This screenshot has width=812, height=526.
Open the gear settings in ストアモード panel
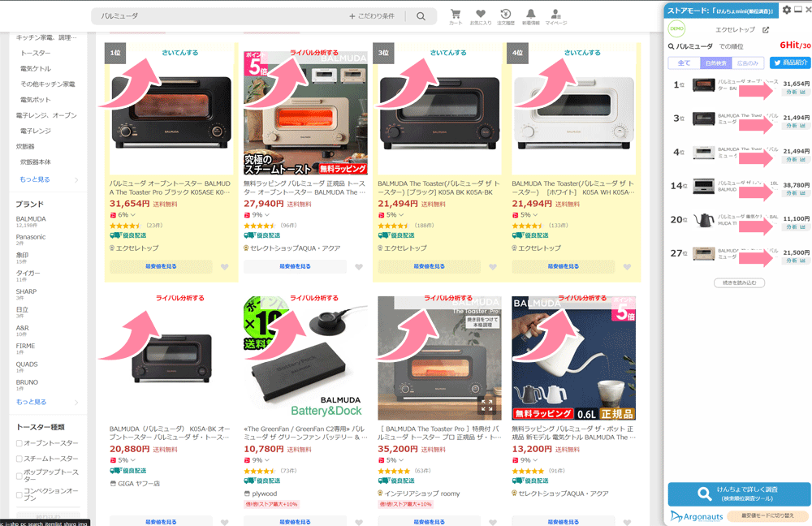click(787, 10)
